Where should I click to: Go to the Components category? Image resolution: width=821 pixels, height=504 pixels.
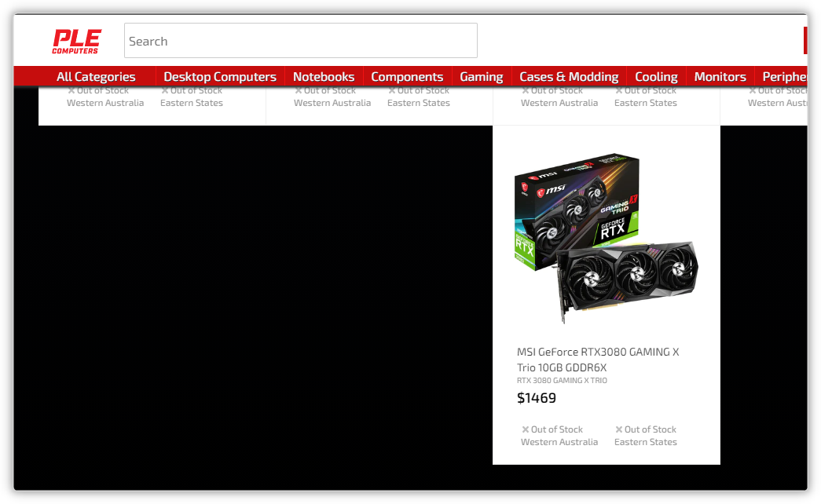click(408, 76)
